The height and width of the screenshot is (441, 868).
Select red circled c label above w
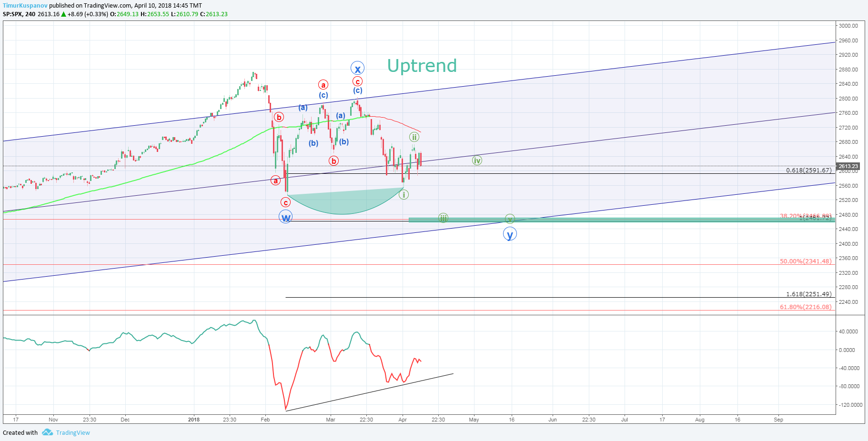285,202
